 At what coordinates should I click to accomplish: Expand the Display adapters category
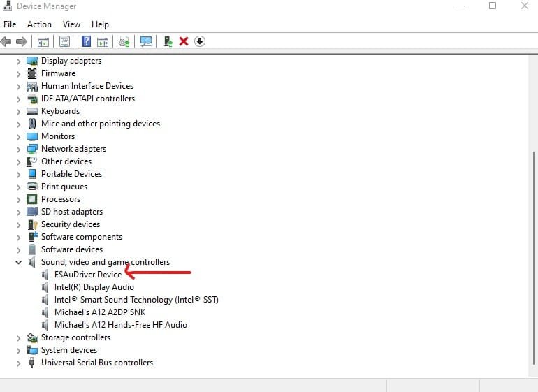[19, 61]
